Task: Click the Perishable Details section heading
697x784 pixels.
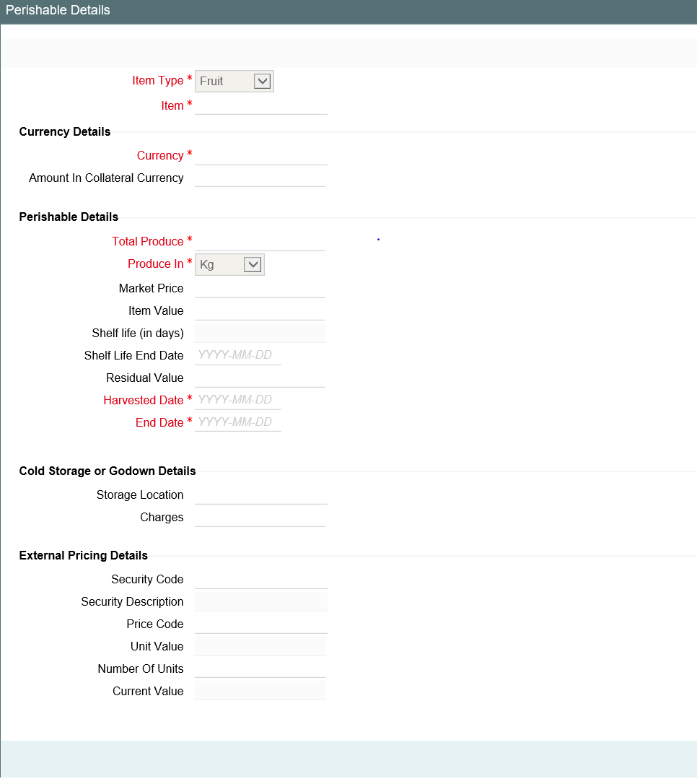Action: 69,217
